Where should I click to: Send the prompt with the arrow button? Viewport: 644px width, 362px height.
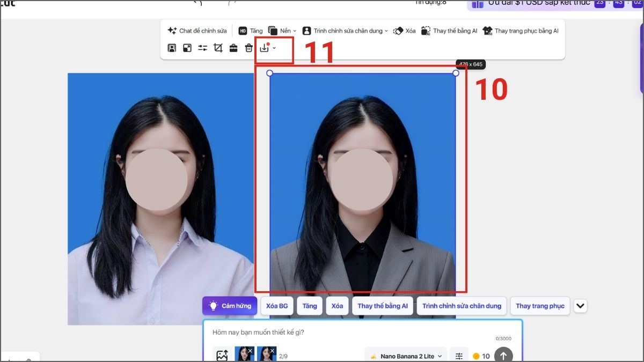(503, 356)
